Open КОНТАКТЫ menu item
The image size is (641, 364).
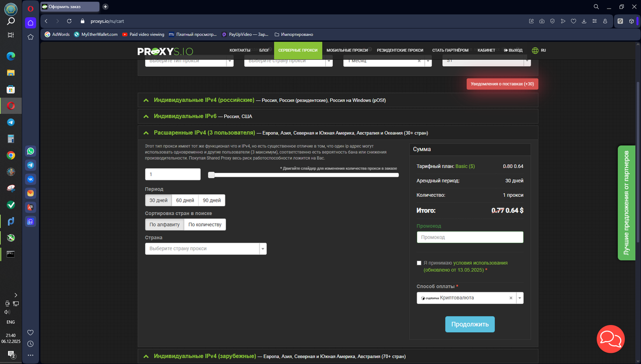coord(240,50)
